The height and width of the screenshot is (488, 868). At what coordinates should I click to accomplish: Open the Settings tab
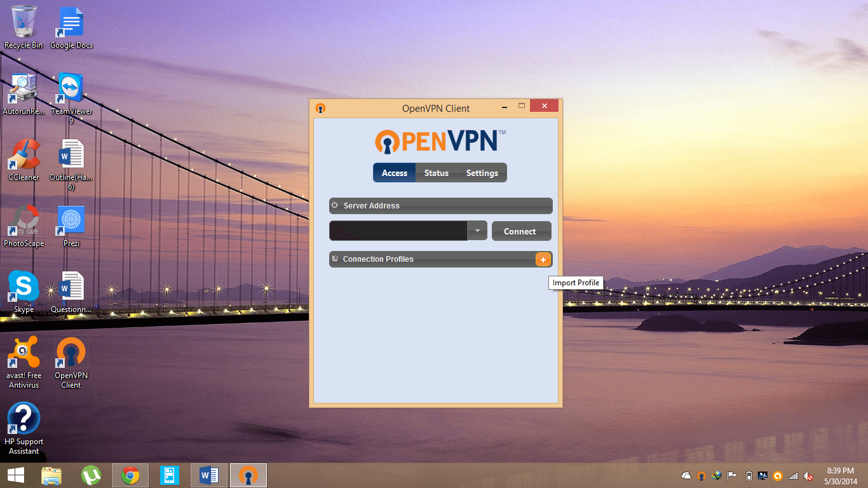pyautogui.click(x=482, y=173)
